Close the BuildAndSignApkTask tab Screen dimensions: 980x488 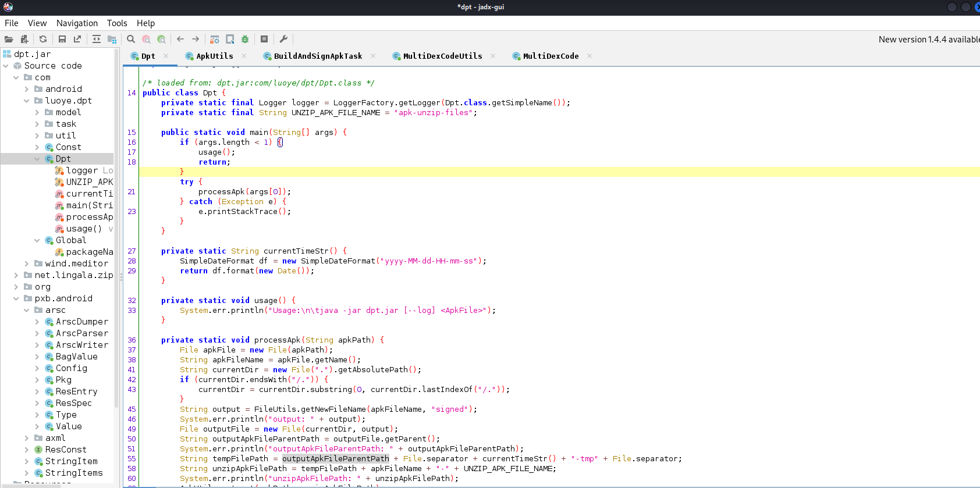point(373,56)
